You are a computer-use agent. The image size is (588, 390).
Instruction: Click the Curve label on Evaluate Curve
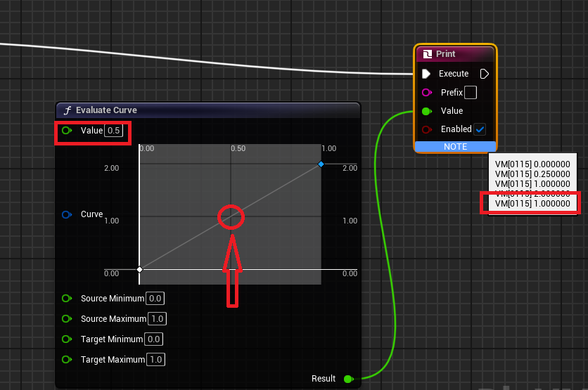pyautogui.click(x=91, y=214)
